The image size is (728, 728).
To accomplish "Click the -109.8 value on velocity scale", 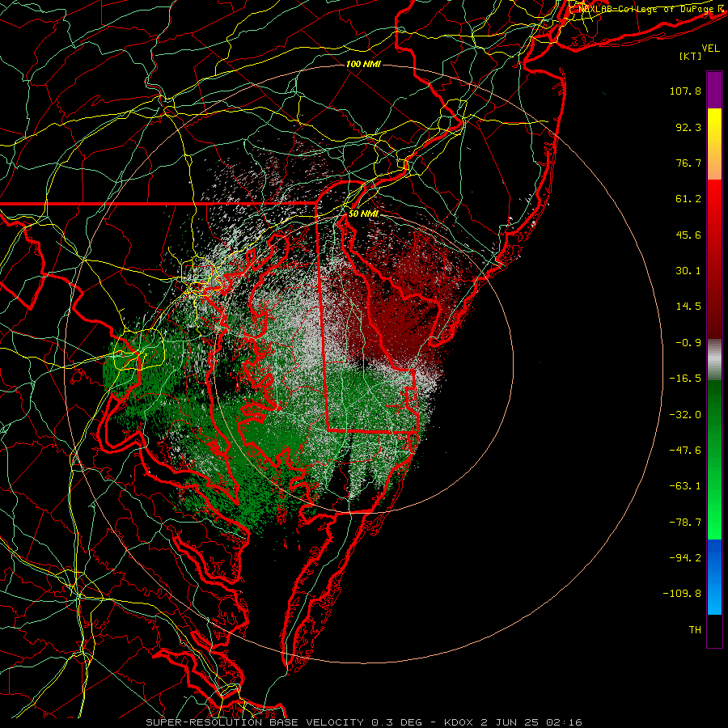I will [x=682, y=594].
